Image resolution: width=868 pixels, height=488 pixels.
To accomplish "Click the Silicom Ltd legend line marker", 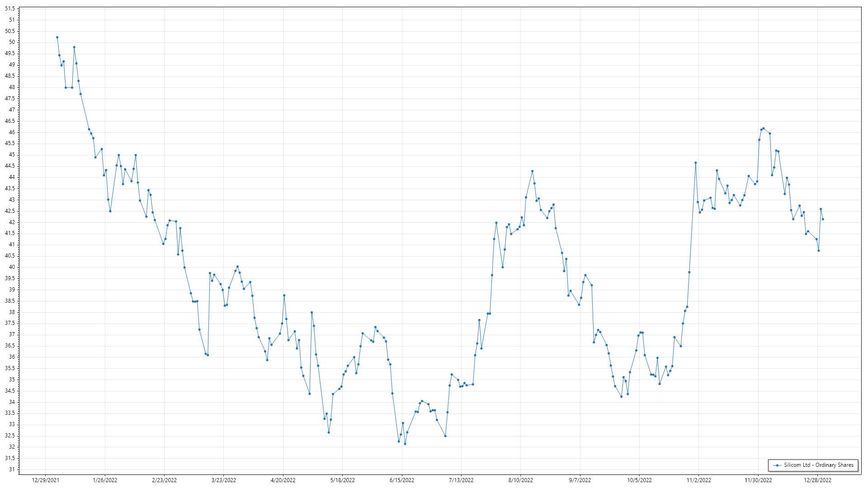I will (x=777, y=465).
